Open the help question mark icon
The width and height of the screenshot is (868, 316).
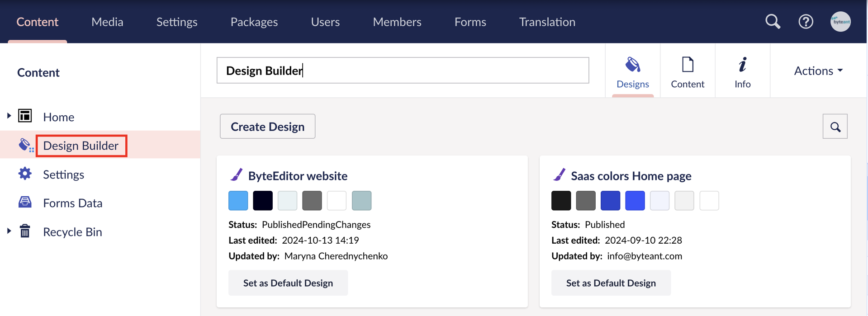click(x=806, y=22)
